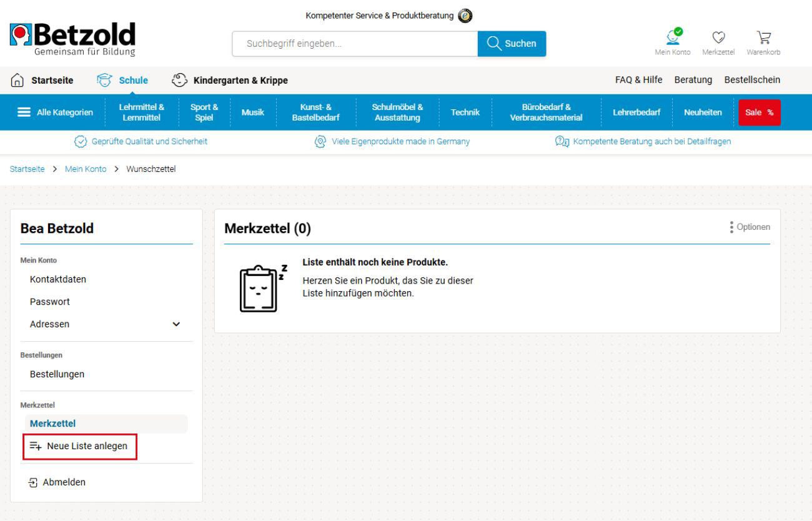Open the Warenkorb cart icon
Image resolution: width=812 pixels, height=521 pixels.
pyautogui.click(x=763, y=37)
